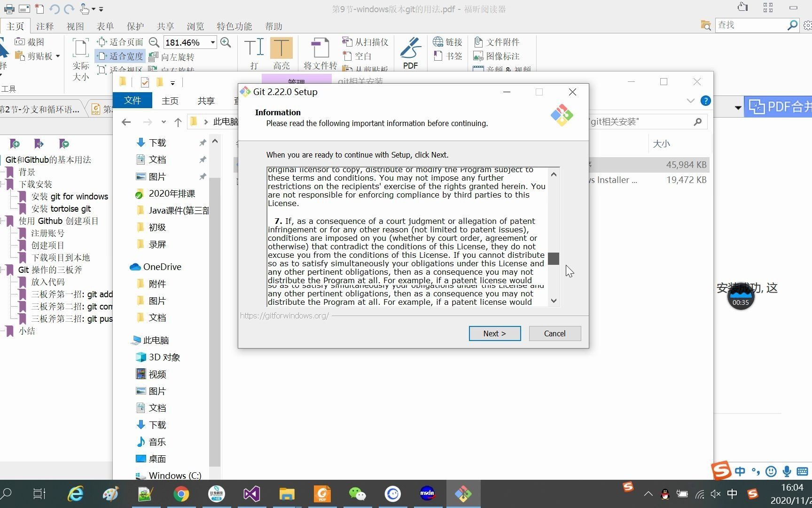
Task: Click license text scrollbar down arrow
Action: (554, 301)
